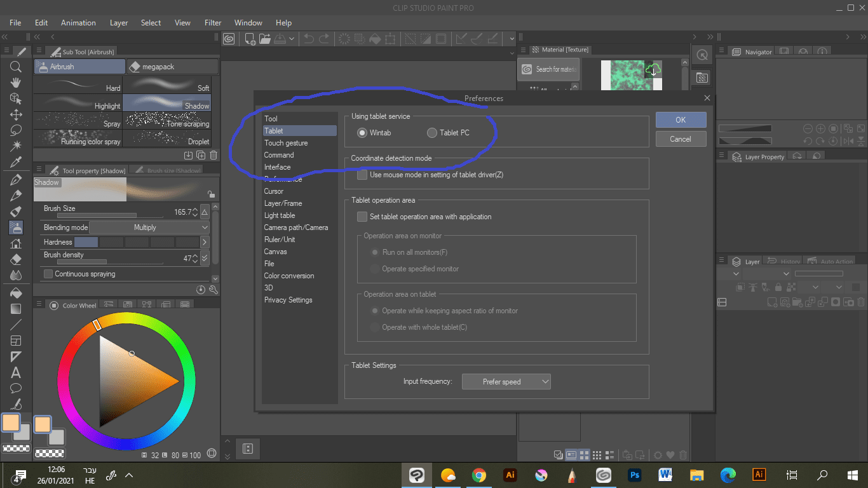
Task: Click the trash icon in Sub Tool panel
Action: [214, 155]
